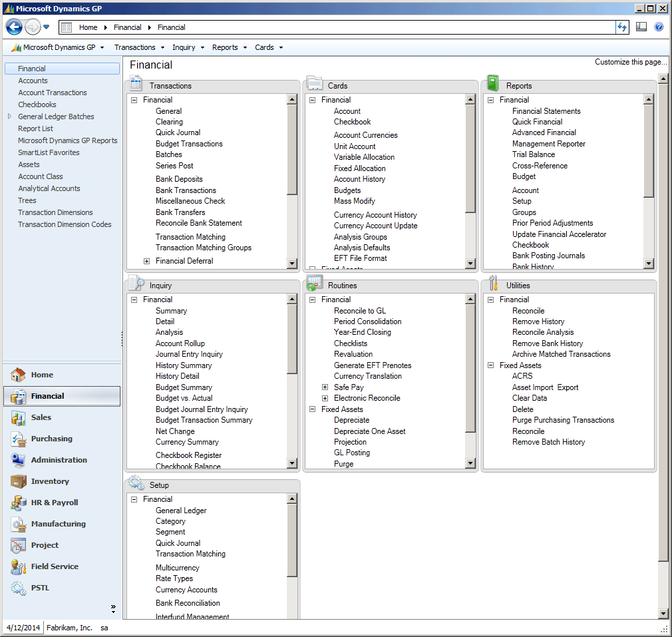Image resolution: width=672 pixels, height=637 pixels.
Task: Open Reconcile Bank Statement transaction
Action: (x=199, y=223)
